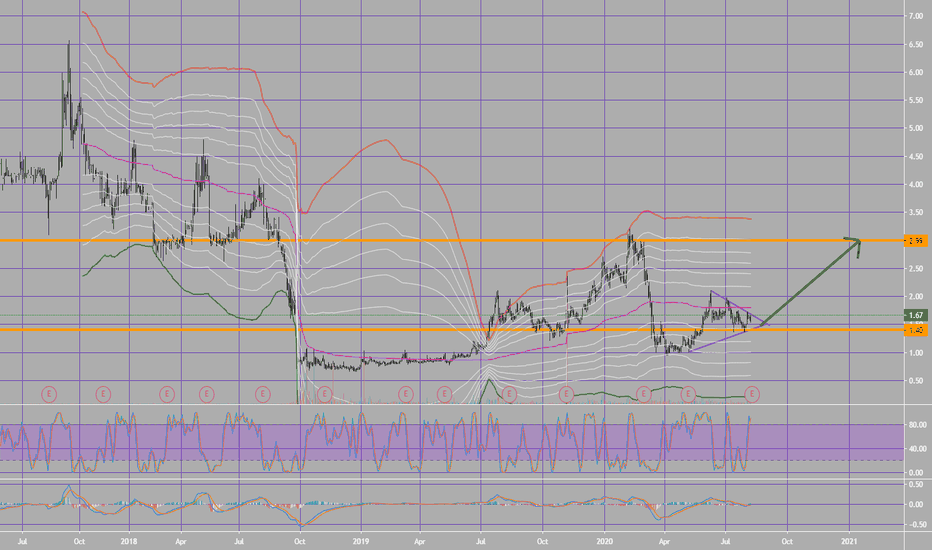Screen dimensions: 932x550
Task: Open the March 2020 earnings E marker
Action: point(643,394)
